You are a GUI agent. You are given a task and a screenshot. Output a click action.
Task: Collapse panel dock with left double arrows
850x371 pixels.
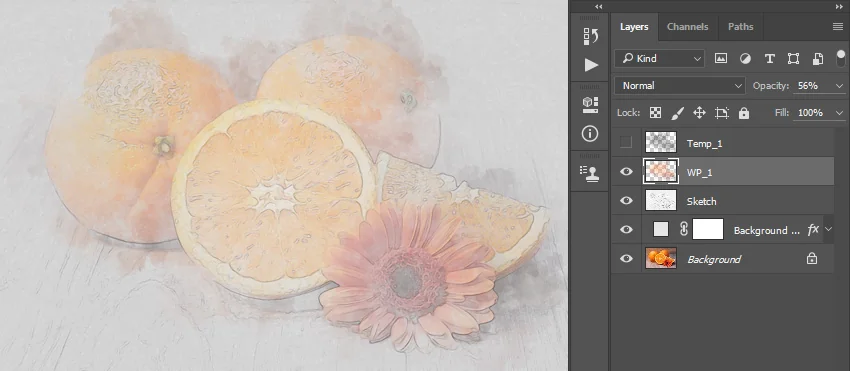(x=598, y=7)
